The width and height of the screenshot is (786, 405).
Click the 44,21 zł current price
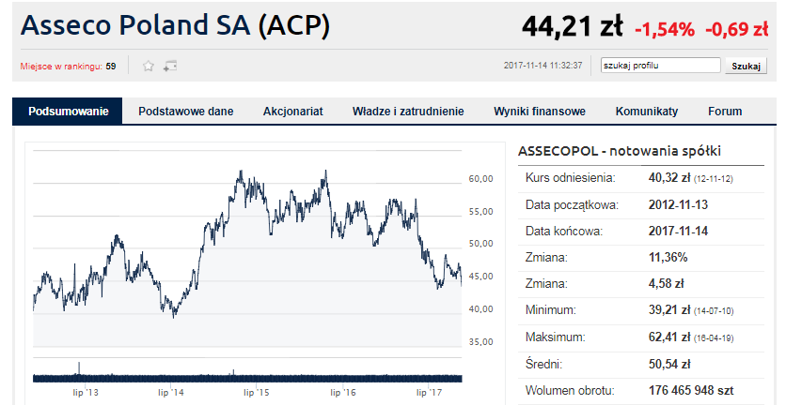pyautogui.click(x=572, y=27)
